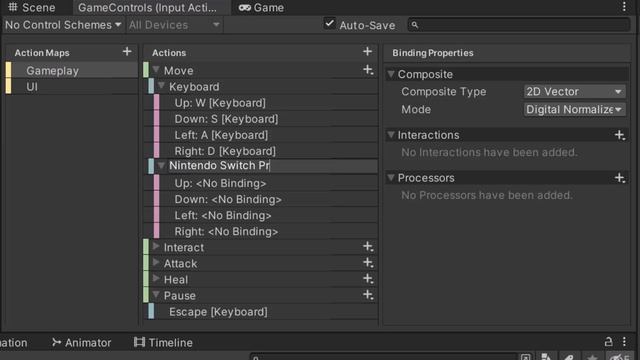
Task: Select the Move action row
Action: [261, 70]
